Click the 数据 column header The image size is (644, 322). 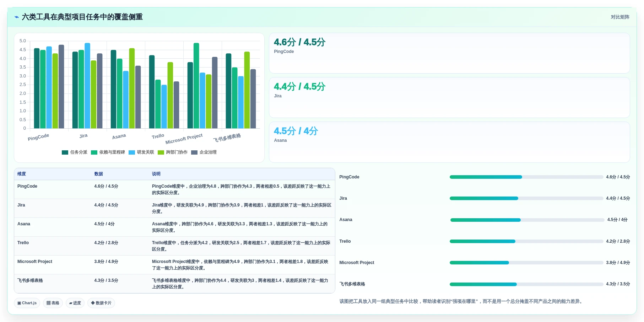click(x=98, y=174)
